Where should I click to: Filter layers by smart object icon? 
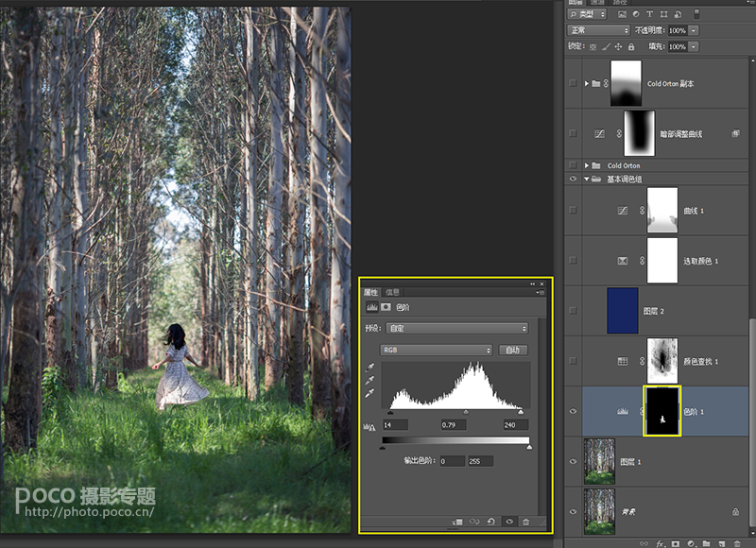(678, 14)
